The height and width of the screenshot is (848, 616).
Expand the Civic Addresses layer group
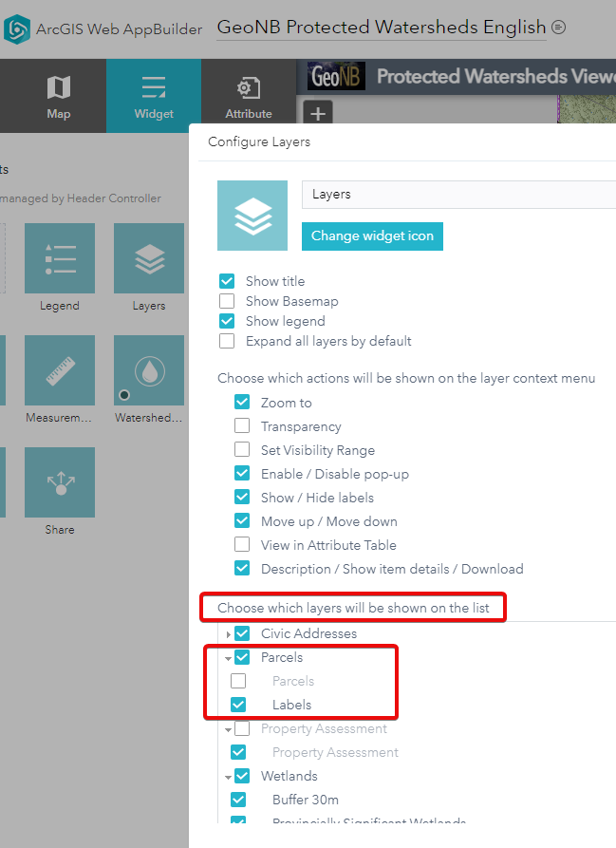point(228,633)
